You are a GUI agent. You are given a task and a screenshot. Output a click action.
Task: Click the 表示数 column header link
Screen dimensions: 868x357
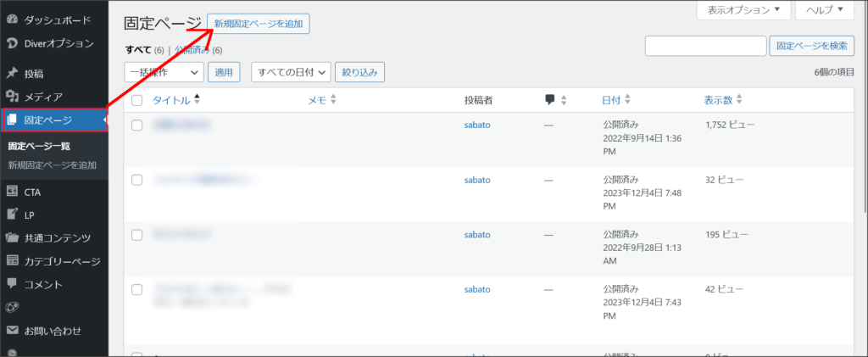point(718,100)
